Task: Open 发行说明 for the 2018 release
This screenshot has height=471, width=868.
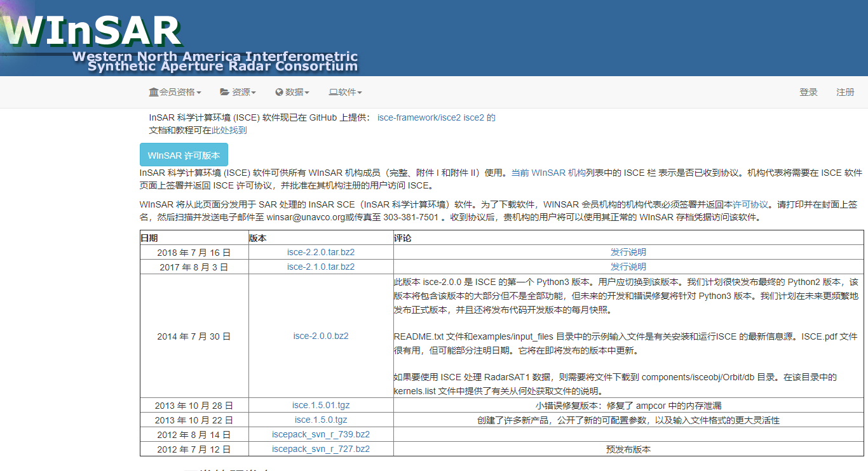Action: pyautogui.click(x=628, y=252)
